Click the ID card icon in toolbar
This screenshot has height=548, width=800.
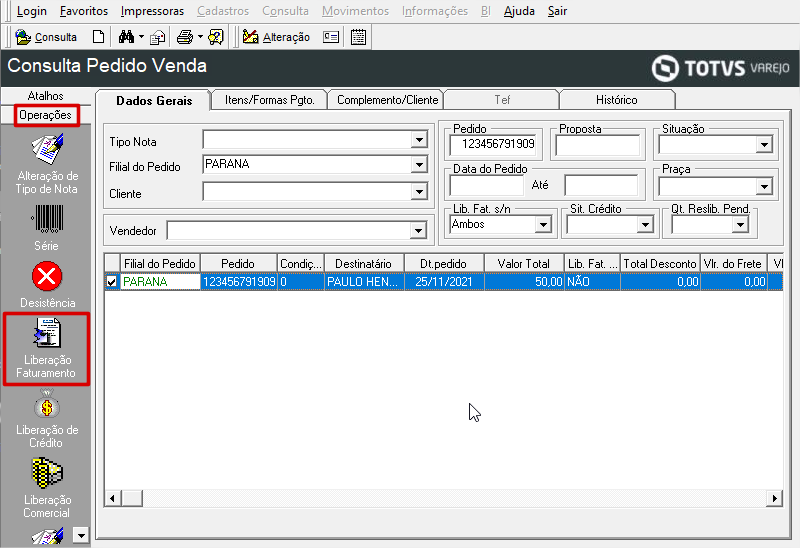pyautogui.click(x=331, y=37)
